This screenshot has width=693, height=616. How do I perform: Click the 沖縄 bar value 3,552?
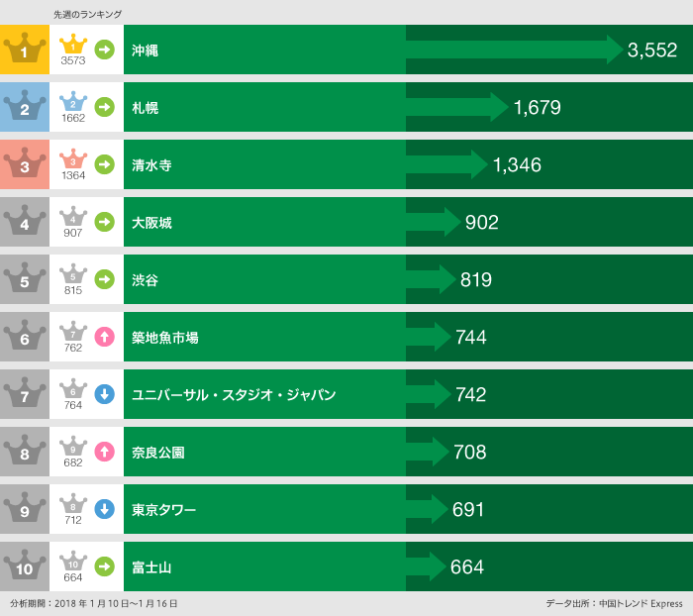[x=651, y=51]
